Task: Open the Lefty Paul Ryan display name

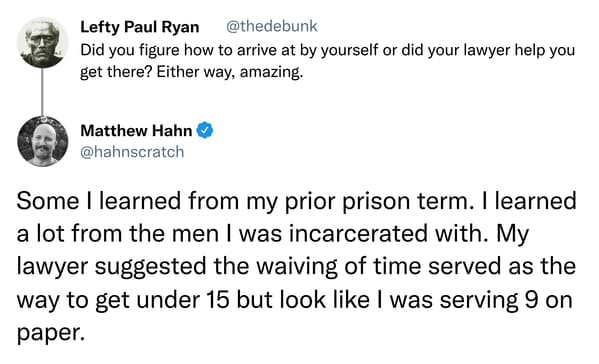Action: [140, 27]
